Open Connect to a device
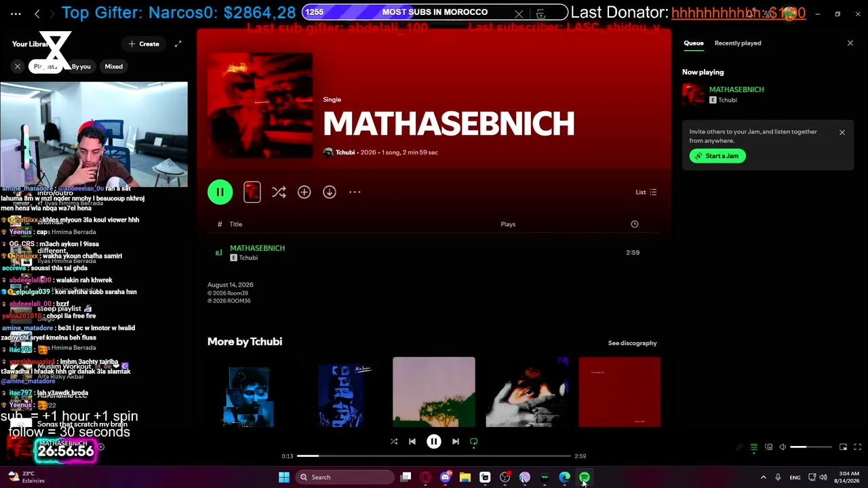The height and width of the screenshot is (488, 868). [x=768, y=447]
